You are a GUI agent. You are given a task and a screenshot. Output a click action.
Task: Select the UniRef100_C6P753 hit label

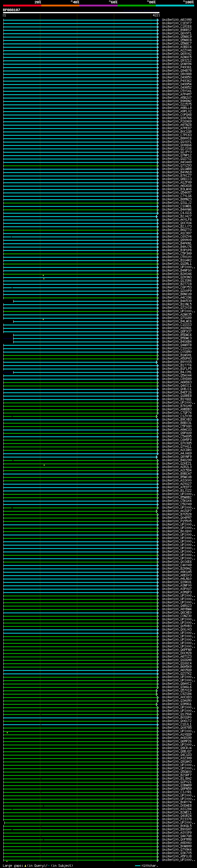pyautogui.click(x=177, y=287)
